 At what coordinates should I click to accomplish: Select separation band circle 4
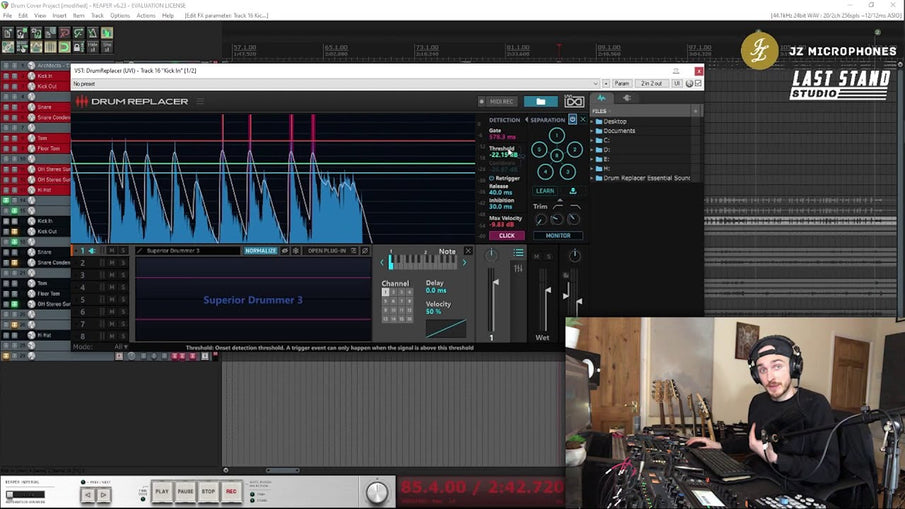point(545,171)
